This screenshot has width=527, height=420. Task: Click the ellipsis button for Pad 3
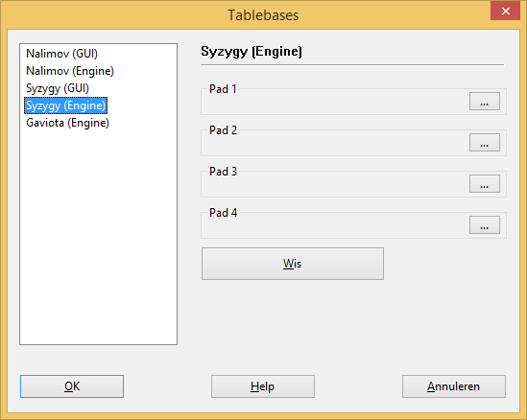[x=485, y=184]
